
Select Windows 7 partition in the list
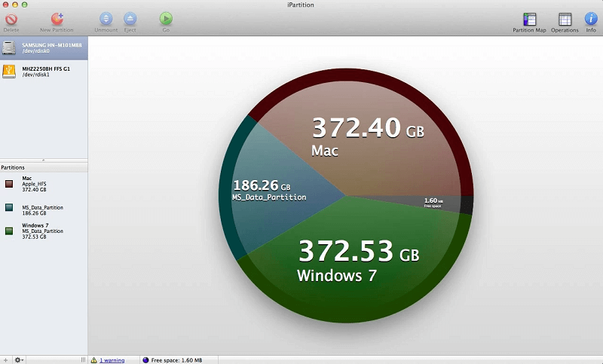(38, 231)
